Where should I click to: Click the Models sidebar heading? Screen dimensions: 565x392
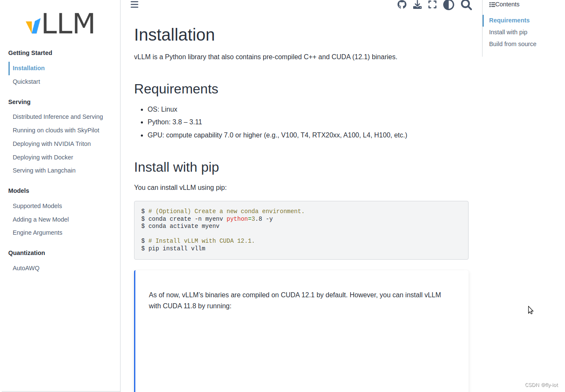click(x=19, y=191)
